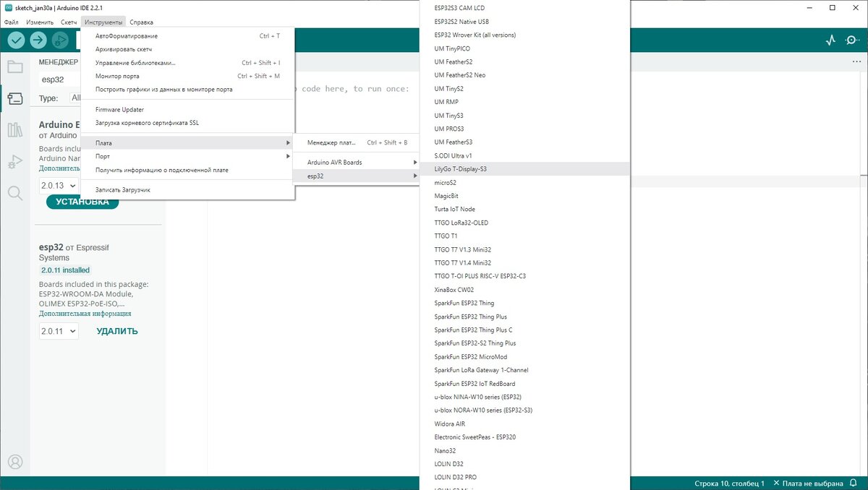This screenshot has height=490, width=868.
Task: Select TTGO LoRa32-OLED board
Action: click(524, 223)
